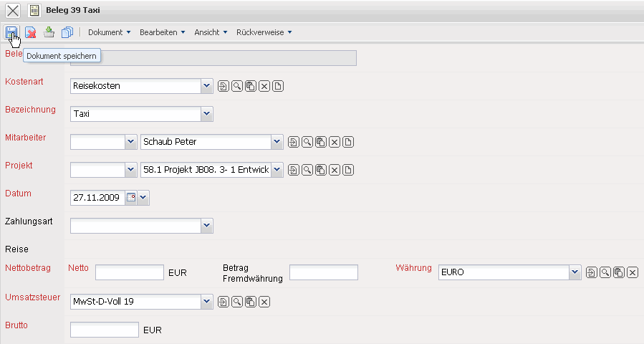Click the delete document red X icon
This screenshot has width=644, height=344.
click(x=30, y=32)
